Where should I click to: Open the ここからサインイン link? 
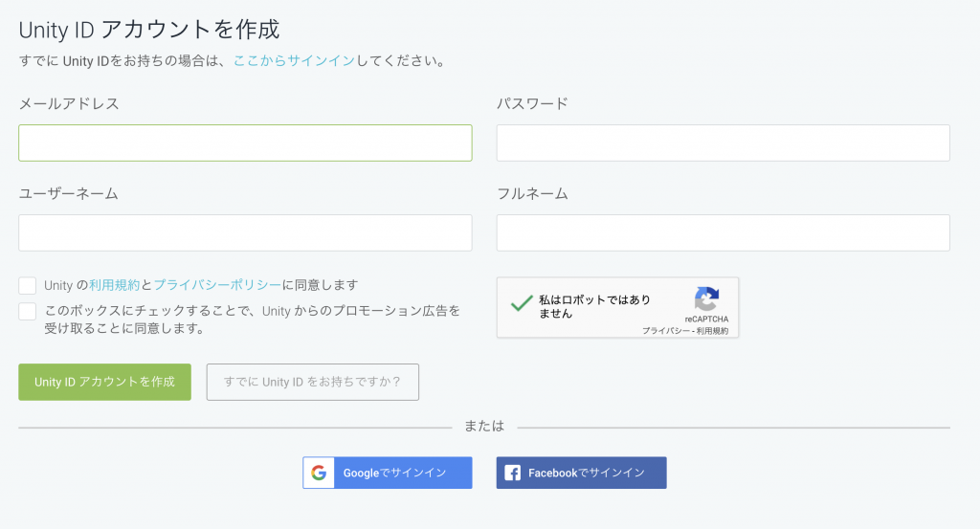point(294,61)
